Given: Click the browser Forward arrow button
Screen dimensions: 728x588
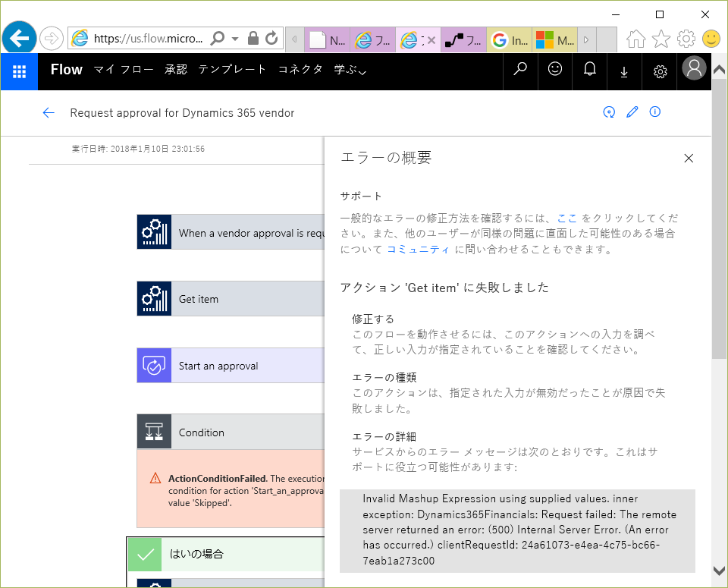Looking at the screenshot, I should (x=51, y=39).
